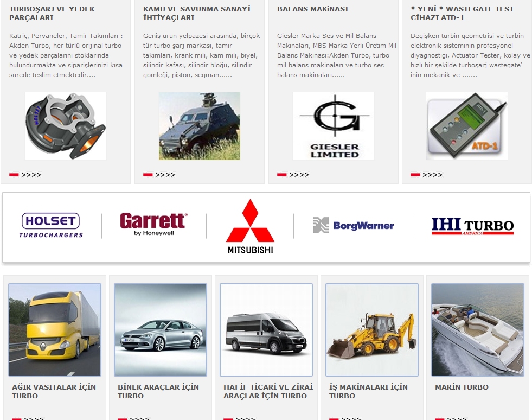Viewport: 532px width, 420px height.
Task: Click the Degişken türbin geometrisi description text
Action: (x=470, y=55)
